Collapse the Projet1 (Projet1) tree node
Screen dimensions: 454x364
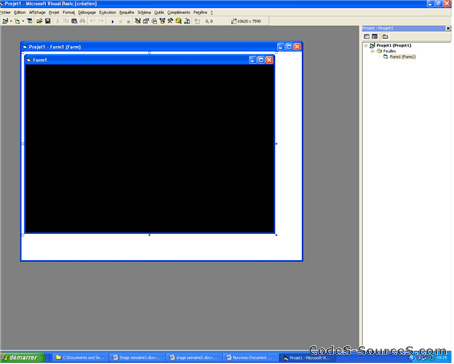tap(366, 45)
